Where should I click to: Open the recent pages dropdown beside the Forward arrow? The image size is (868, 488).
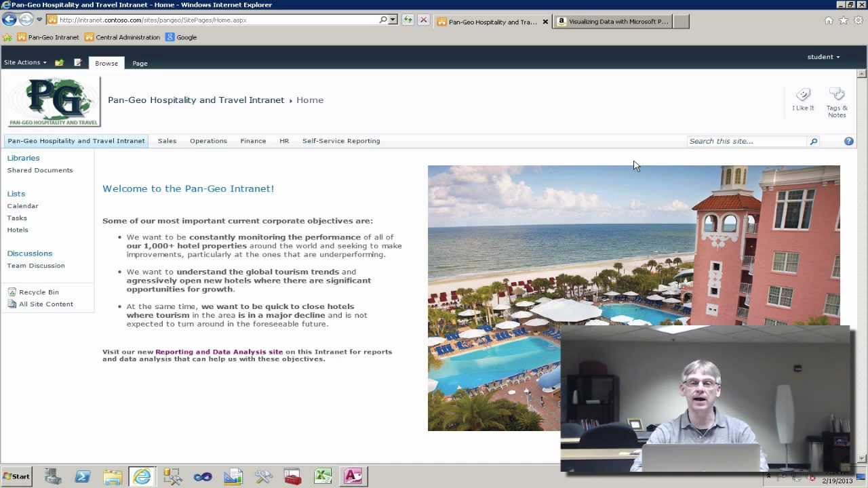pyautogui.click(x=39, y=20)
